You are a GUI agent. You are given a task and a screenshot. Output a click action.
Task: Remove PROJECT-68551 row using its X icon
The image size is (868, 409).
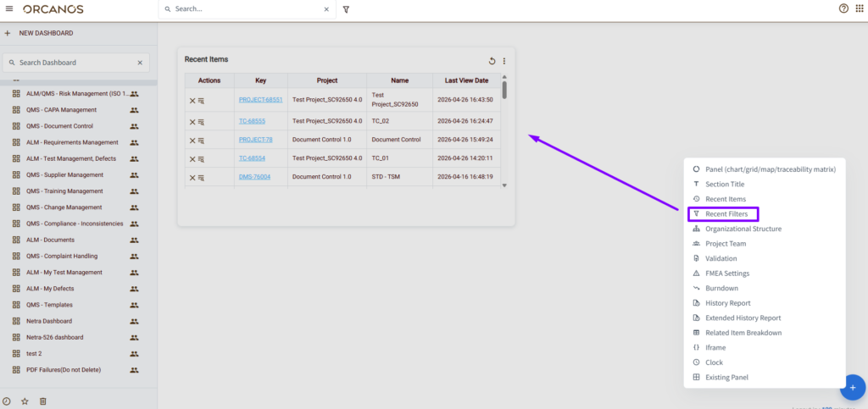pos(192,101)
